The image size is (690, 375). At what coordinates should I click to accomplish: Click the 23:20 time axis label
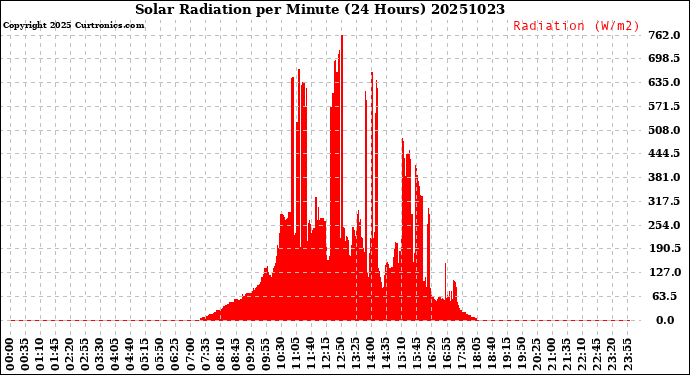[612, 355]
